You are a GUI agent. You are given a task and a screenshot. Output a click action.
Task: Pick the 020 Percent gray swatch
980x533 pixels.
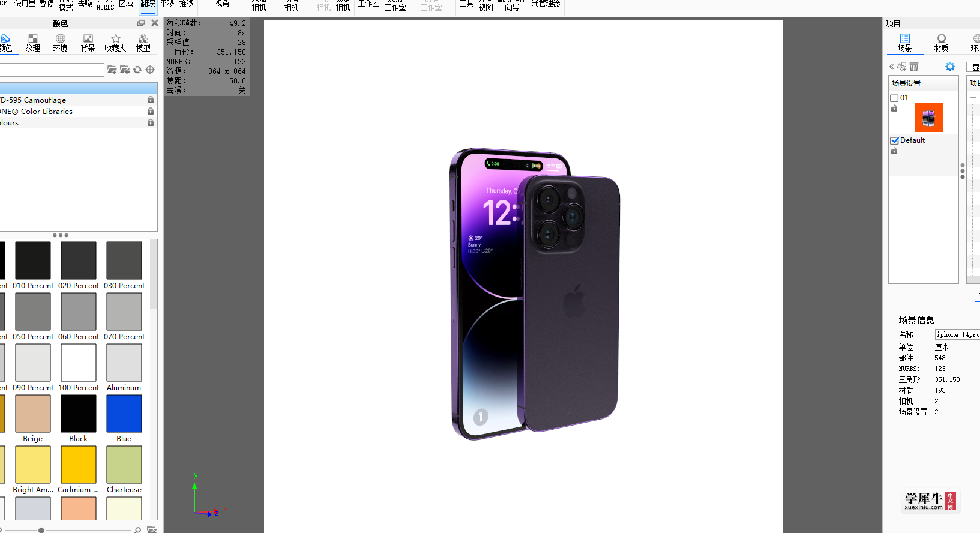tap(79, 260)
